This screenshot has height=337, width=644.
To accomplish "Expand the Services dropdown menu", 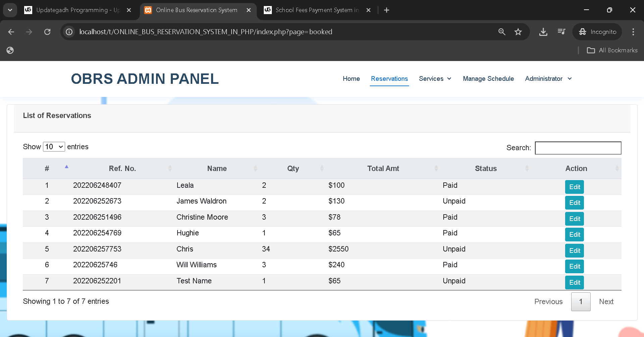I will pos(435,79).
